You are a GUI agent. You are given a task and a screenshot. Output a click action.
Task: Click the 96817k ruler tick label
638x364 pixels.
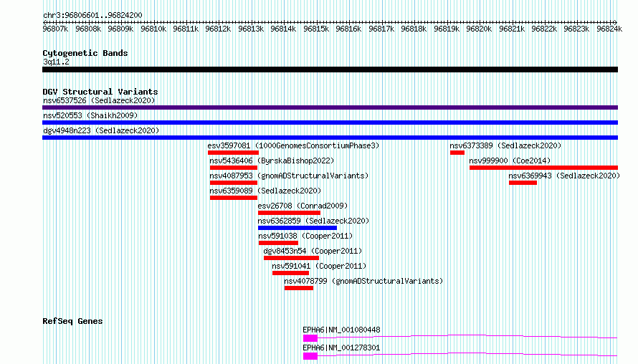(x=381, y=29)
